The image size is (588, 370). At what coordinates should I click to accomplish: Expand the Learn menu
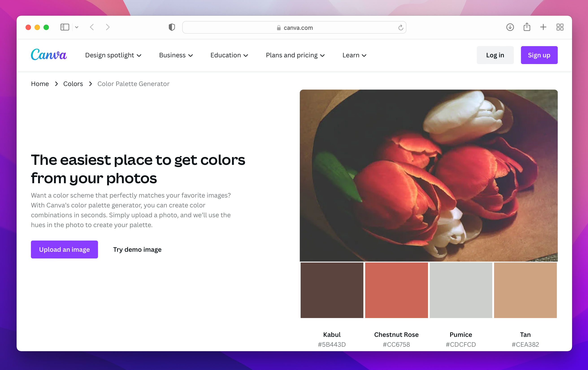354,55
